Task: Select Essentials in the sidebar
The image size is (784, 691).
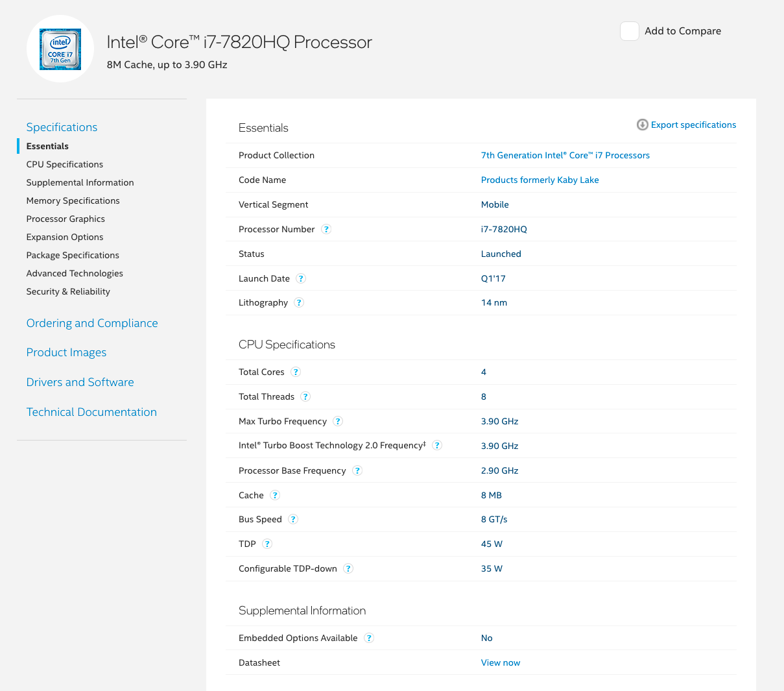Action: pos(47,146)
